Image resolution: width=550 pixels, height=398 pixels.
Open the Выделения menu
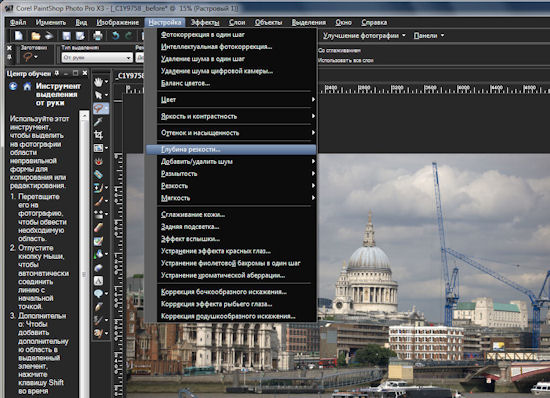(309, 22)
